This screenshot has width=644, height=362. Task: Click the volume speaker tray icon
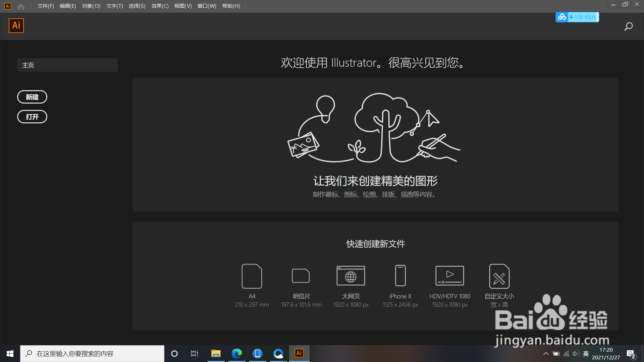point(576,354)
